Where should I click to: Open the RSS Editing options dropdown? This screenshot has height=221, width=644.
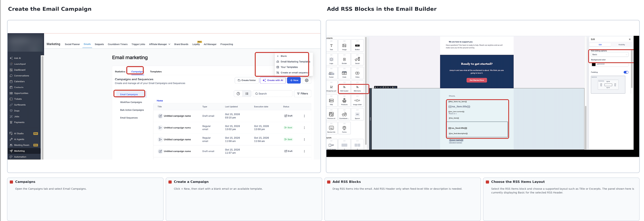click(610, 54)
